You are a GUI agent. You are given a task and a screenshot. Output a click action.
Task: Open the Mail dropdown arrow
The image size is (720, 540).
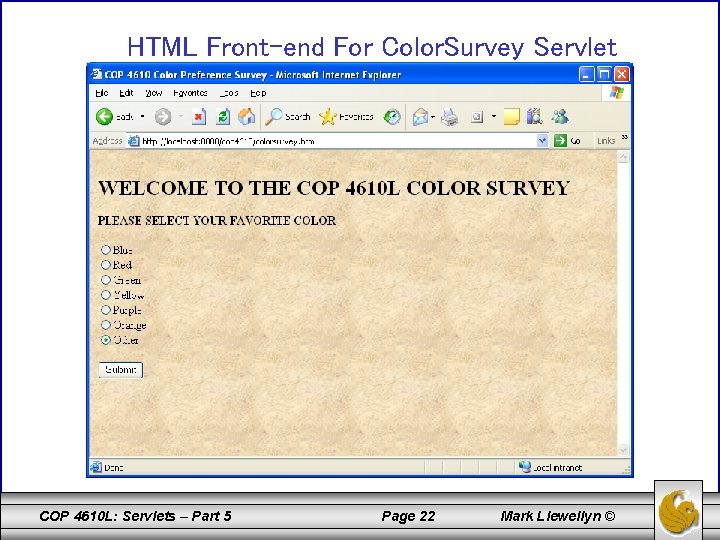(433, 117)
